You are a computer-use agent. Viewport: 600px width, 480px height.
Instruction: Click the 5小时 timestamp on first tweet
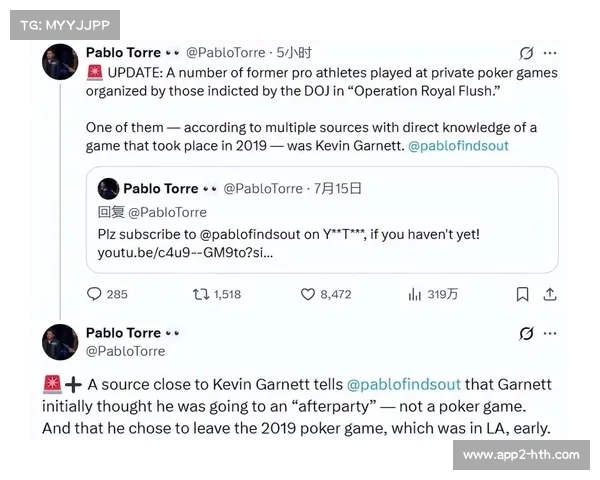pyautogui.click(x=294, y=52)
